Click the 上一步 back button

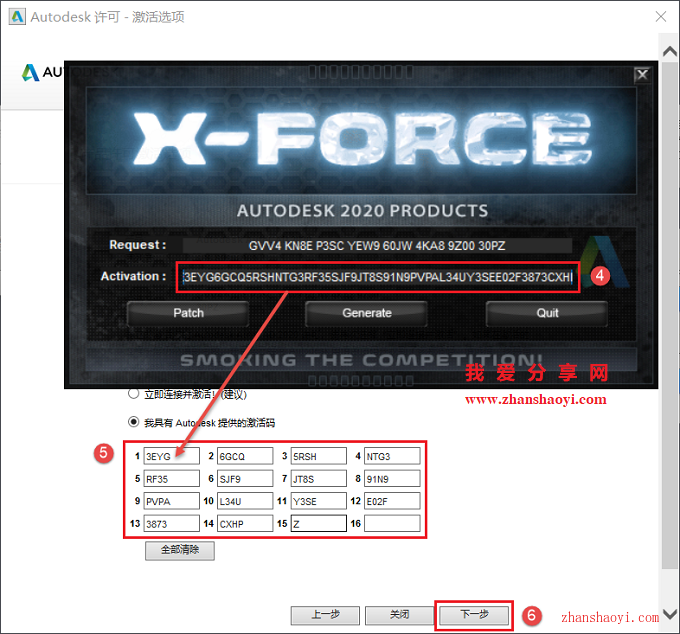pos(325,614)
